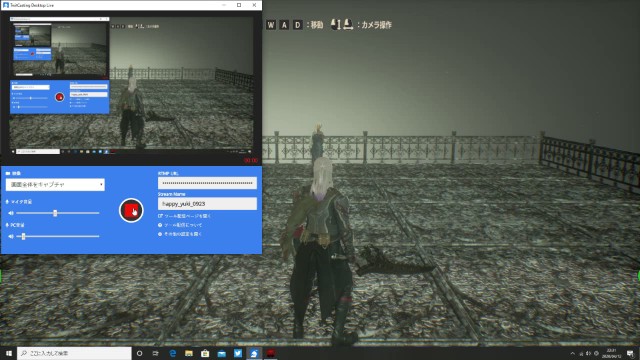Open the Twitter app in the taskbar

[238, 353]
